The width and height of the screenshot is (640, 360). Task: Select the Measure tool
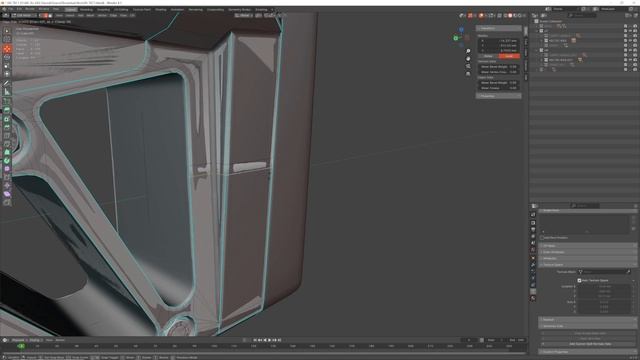[x=7, y=92]
